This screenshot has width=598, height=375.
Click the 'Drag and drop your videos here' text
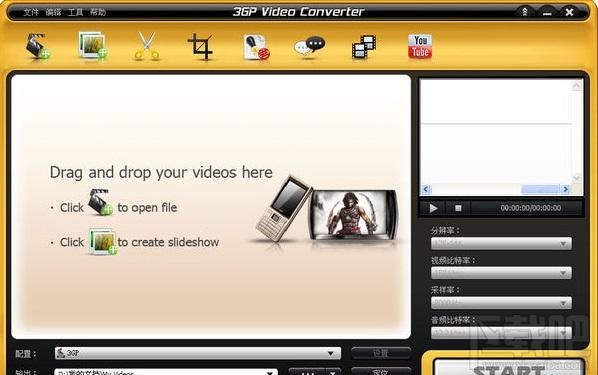pos(161,172)
